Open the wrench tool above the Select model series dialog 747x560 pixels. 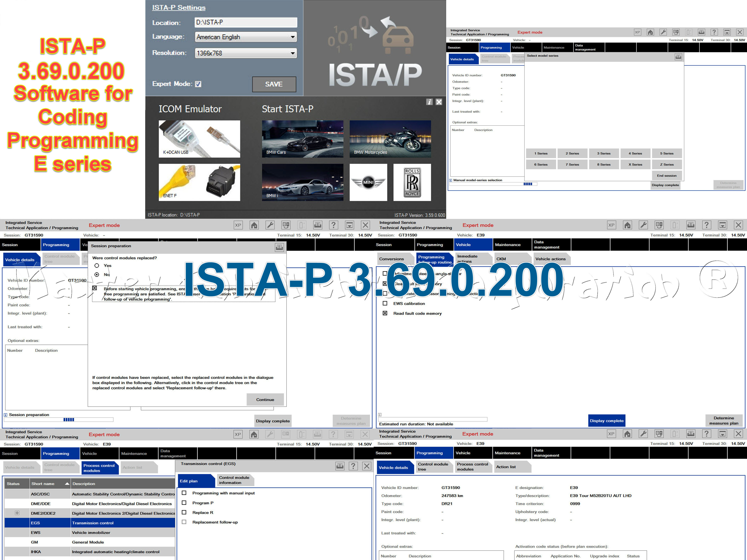pos(663,32)
